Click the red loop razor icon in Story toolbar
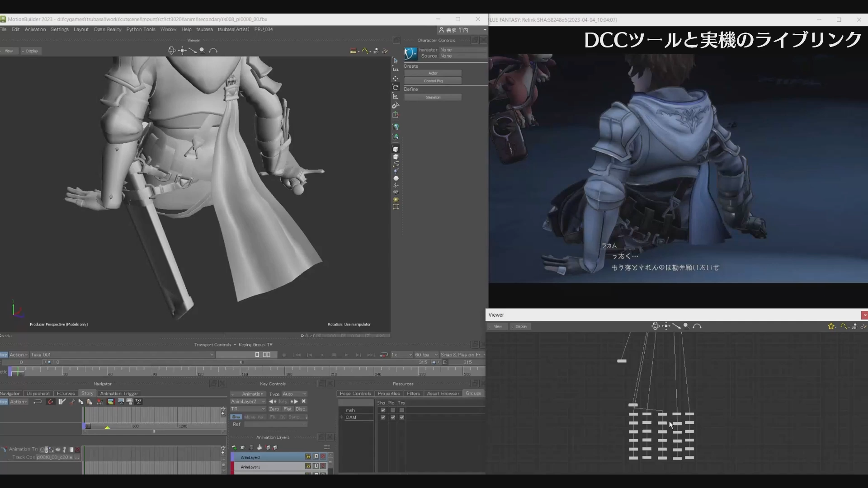868x488 pixels. (50, 401)
